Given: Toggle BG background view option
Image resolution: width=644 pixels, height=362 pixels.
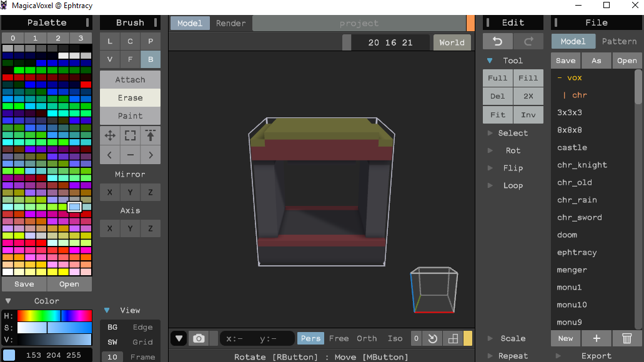Looking at the screenshot, I should [112, 327].
